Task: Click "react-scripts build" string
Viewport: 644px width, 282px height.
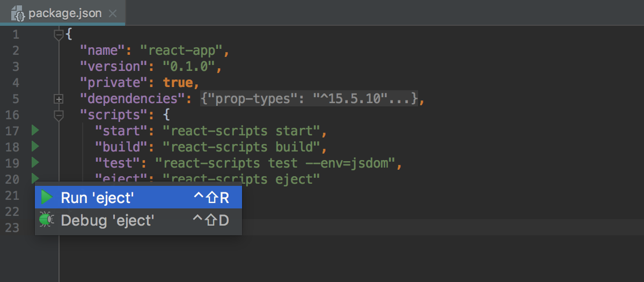Action: 241,147
